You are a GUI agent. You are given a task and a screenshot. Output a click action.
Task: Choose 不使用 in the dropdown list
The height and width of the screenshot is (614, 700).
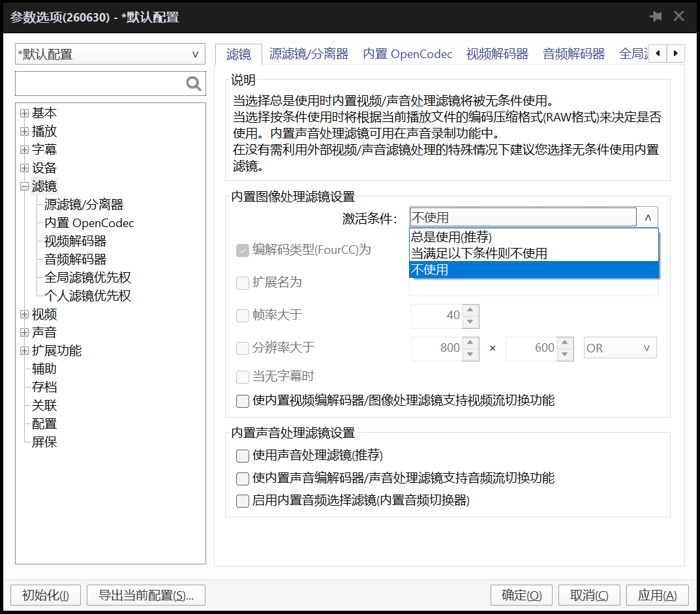pos(534,269)
